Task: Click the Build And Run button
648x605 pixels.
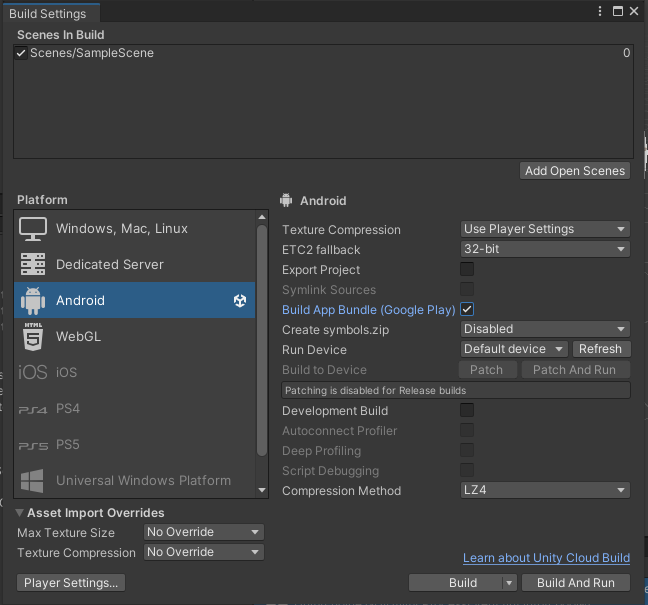Action: click(576, 583)
